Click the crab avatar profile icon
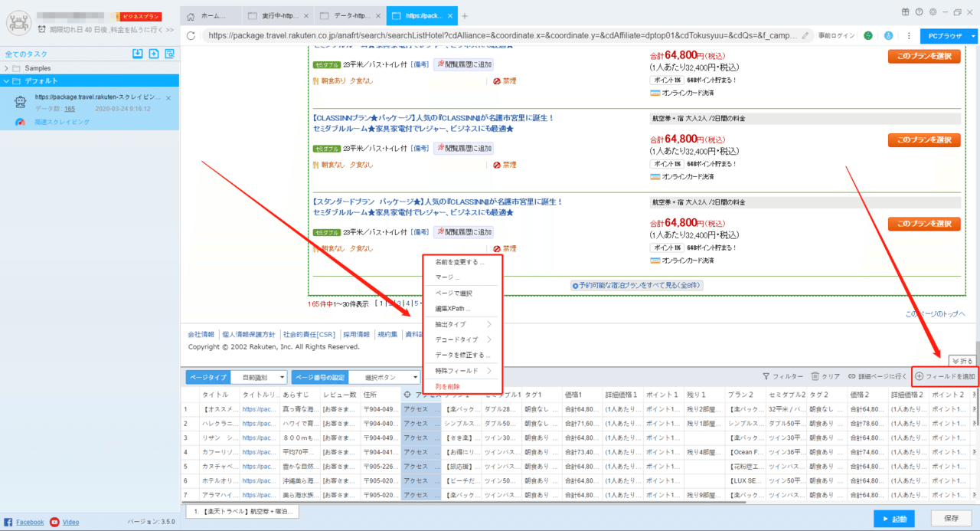 coord(18,23)
